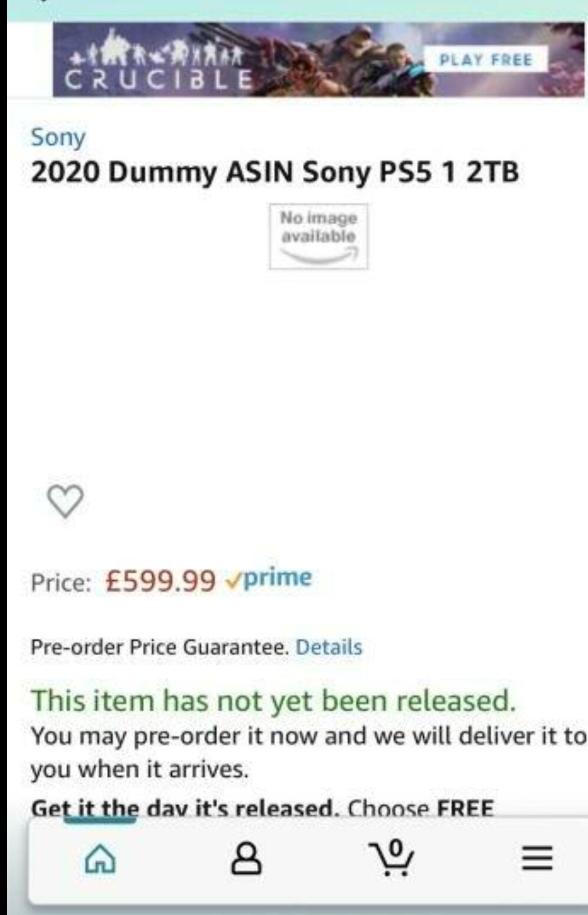588x915 pixels.
Task: Open Pre-order Price Guarantee Details link
Action: [x=329, y=647]
